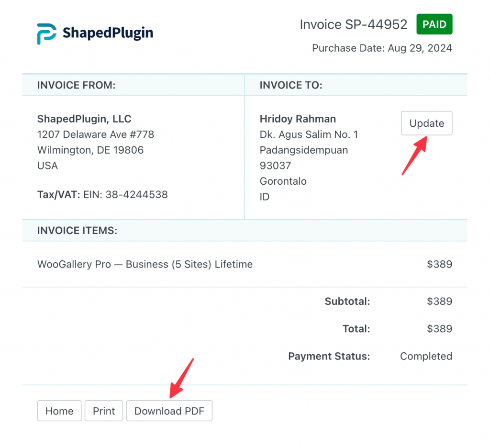Viewport: 490px width, 448px height.
Task: Click the customer name Hridoy Rahman
Action: coord(298,119)
